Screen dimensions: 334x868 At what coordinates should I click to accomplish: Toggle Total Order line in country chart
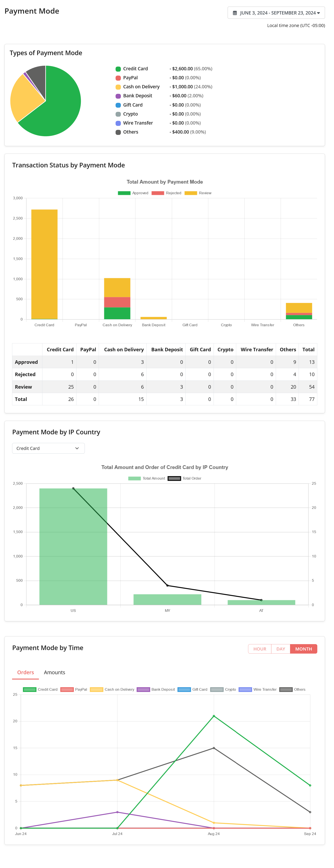point(184,478)
